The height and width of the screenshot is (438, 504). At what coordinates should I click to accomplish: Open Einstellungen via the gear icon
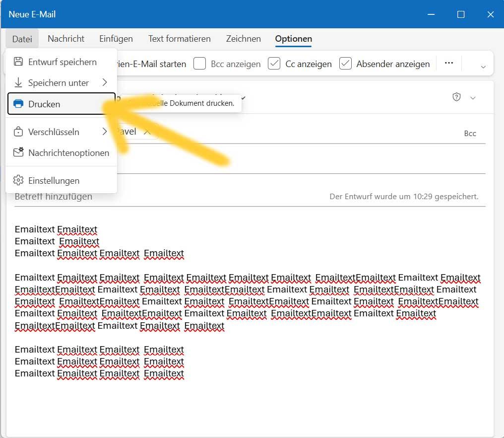pyautogui.click(x=17, y=180)
